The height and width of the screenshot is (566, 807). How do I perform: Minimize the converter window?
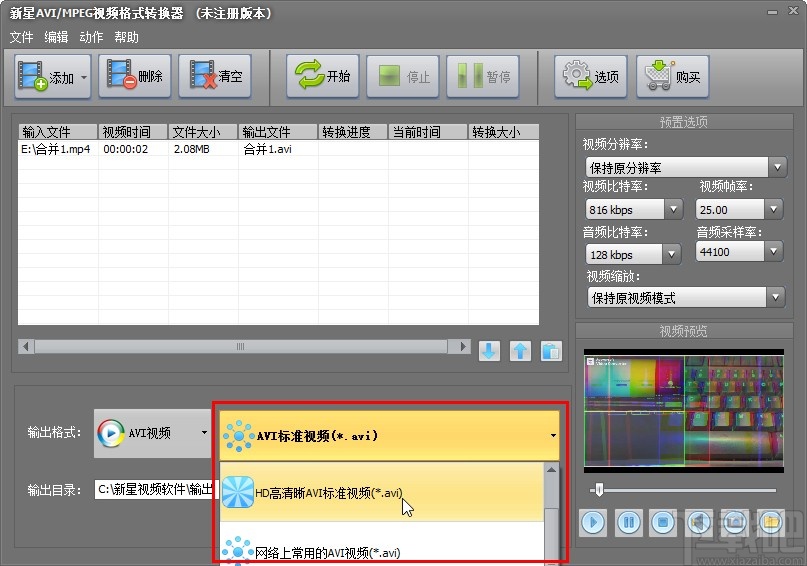(772, 12)
